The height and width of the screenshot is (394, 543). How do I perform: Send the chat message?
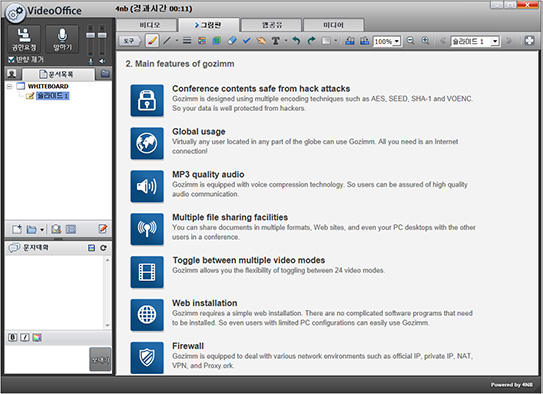100,359
